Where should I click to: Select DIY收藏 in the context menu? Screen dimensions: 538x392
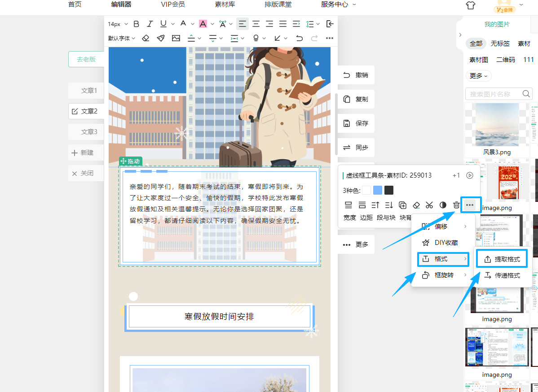point(443,243)
